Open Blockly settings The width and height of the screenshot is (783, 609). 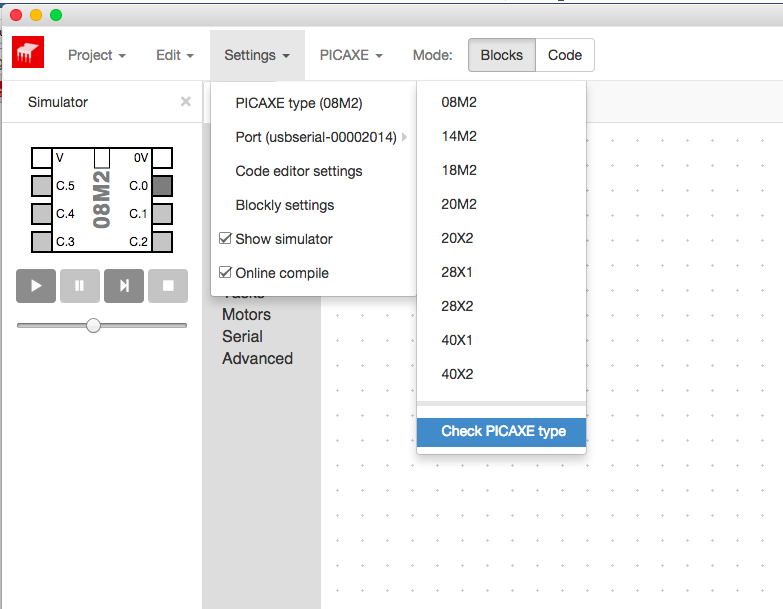pyautogui.click(x=314, y=205)
